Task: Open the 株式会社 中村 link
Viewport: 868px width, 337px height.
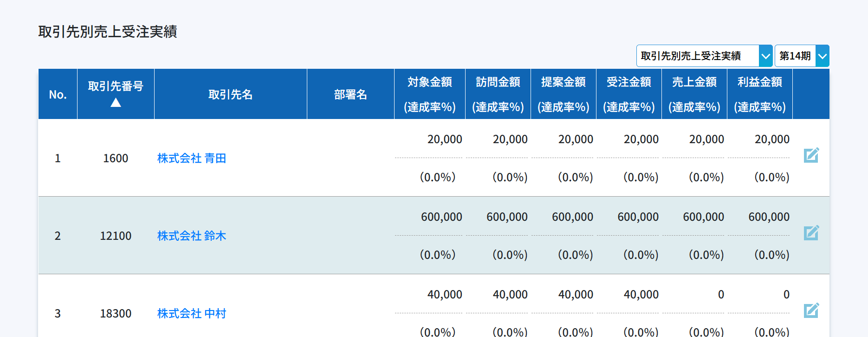Action: 191,314
